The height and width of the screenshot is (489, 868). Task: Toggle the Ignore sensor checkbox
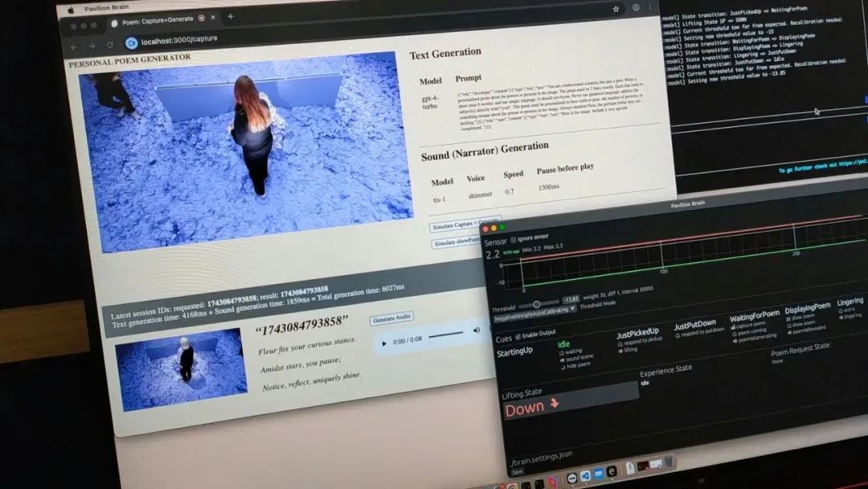[513, 239]
